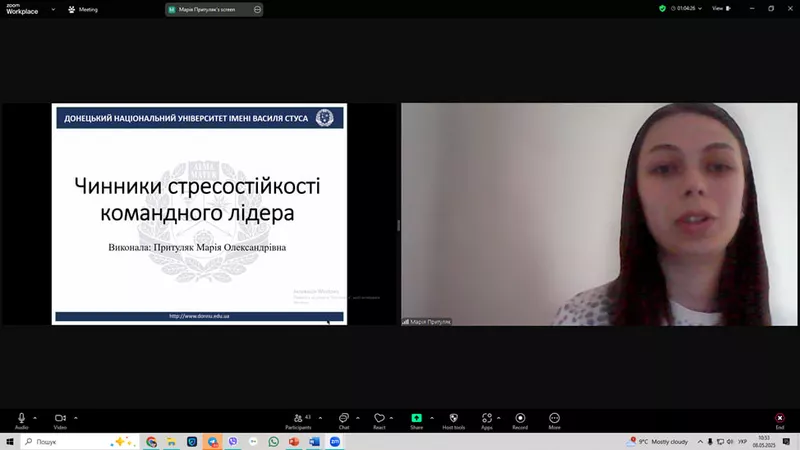Expand the arrow next to Share
Screen dimensions: 800x450
[432, 418]
